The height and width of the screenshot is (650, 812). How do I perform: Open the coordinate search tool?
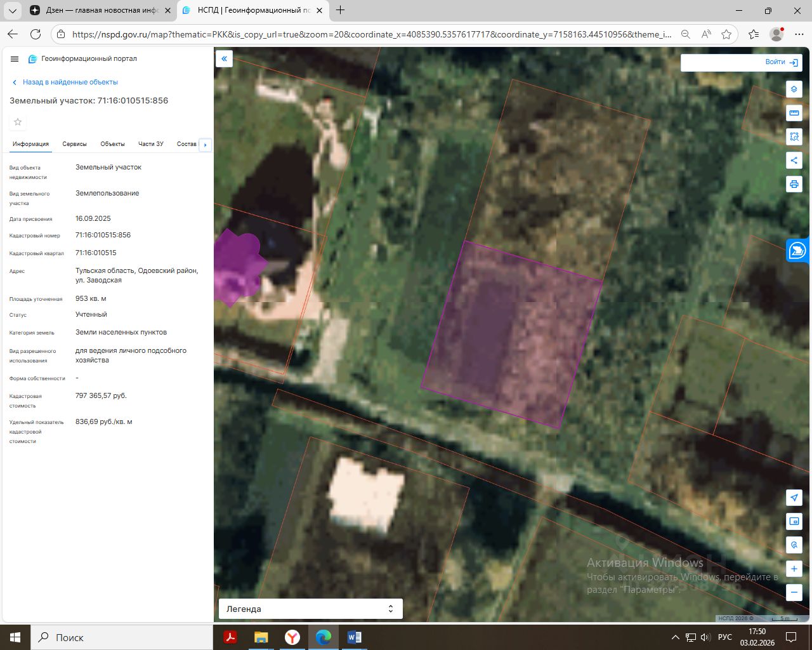pos(794,545)
